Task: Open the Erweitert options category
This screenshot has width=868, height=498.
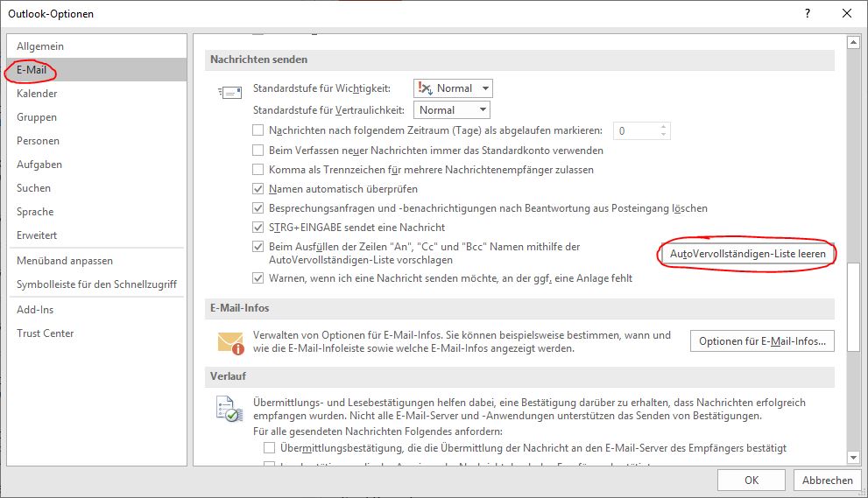Action: tap(97, 235)
